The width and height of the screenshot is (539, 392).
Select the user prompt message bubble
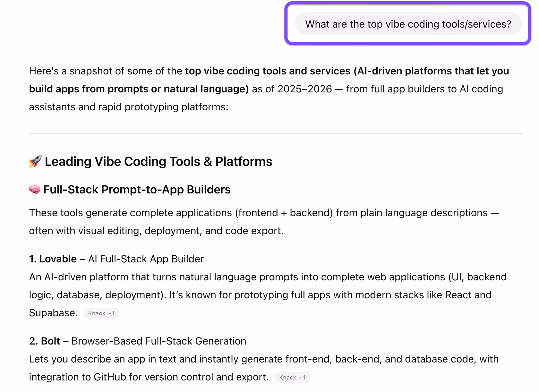pyautogui.click(x=408, y=24)
